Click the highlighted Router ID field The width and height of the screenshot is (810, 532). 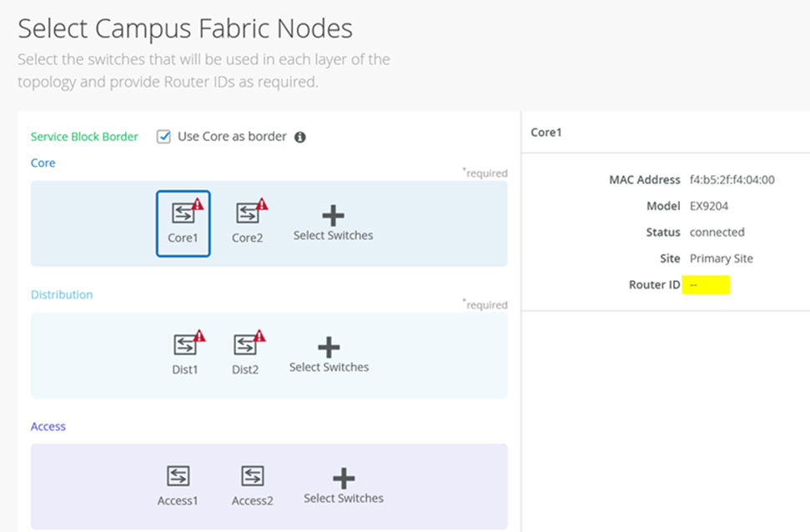point(706,285)
